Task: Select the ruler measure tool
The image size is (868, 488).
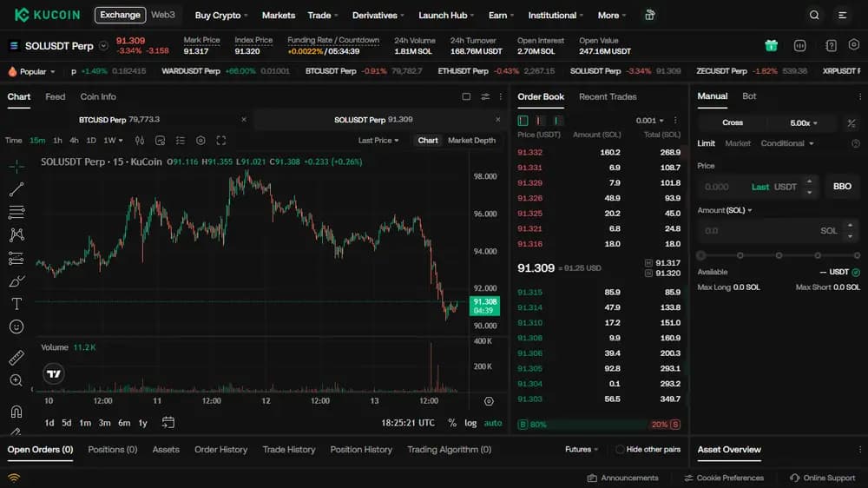Action: (16, 357)
